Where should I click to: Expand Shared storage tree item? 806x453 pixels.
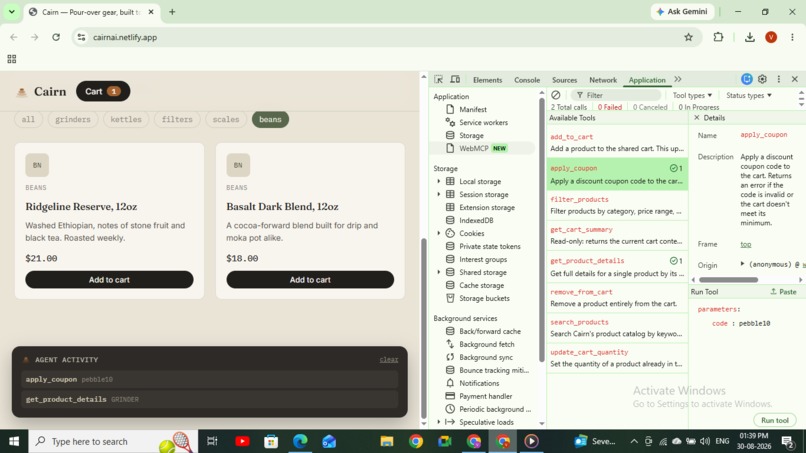pyautogui.click(x=438, y=272)
